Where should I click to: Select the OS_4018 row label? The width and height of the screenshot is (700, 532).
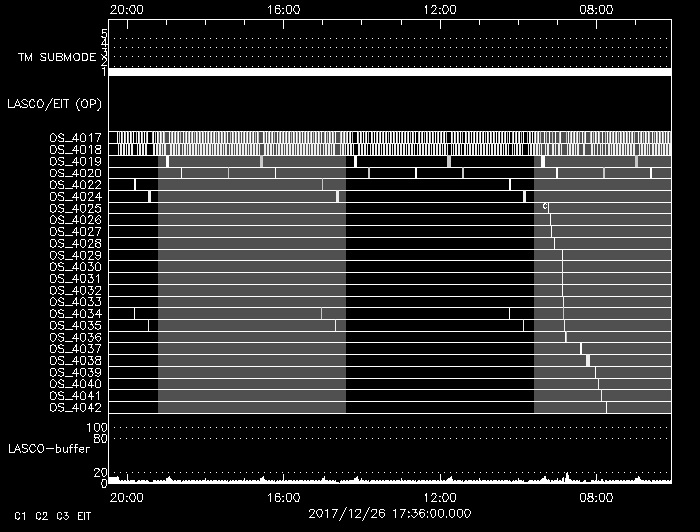point(75,149)
